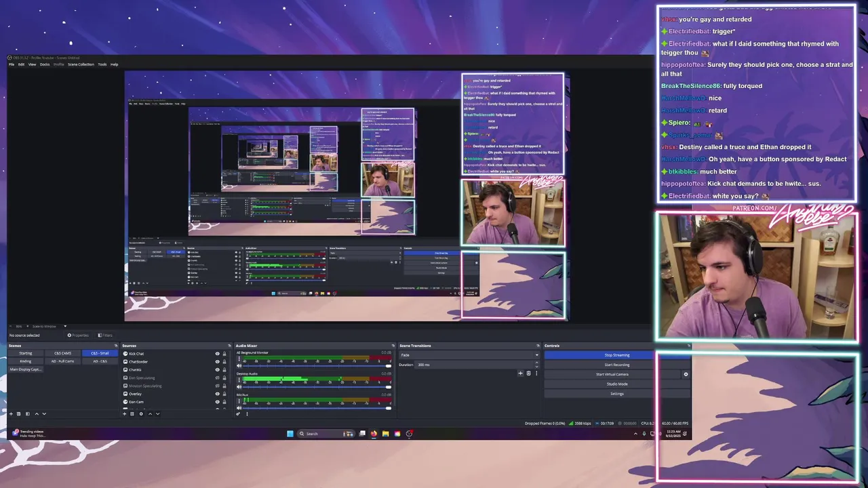Add a scene transition plus icon

pos(521,373)
